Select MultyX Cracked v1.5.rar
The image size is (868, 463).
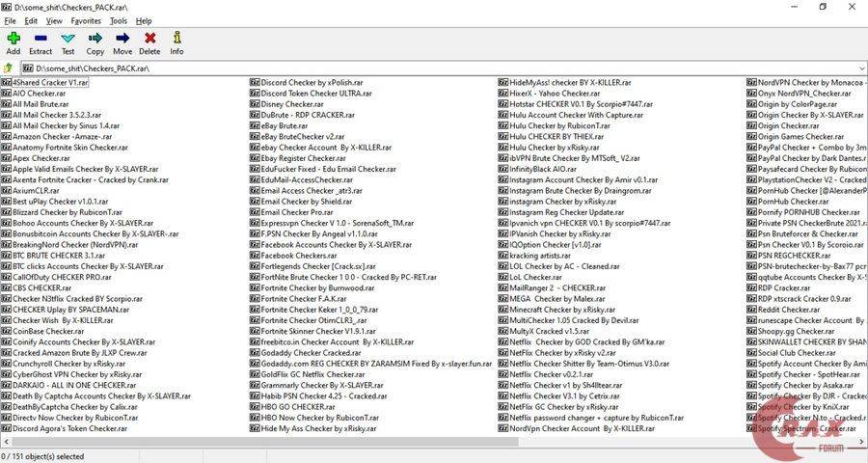(x=549, y=331)
